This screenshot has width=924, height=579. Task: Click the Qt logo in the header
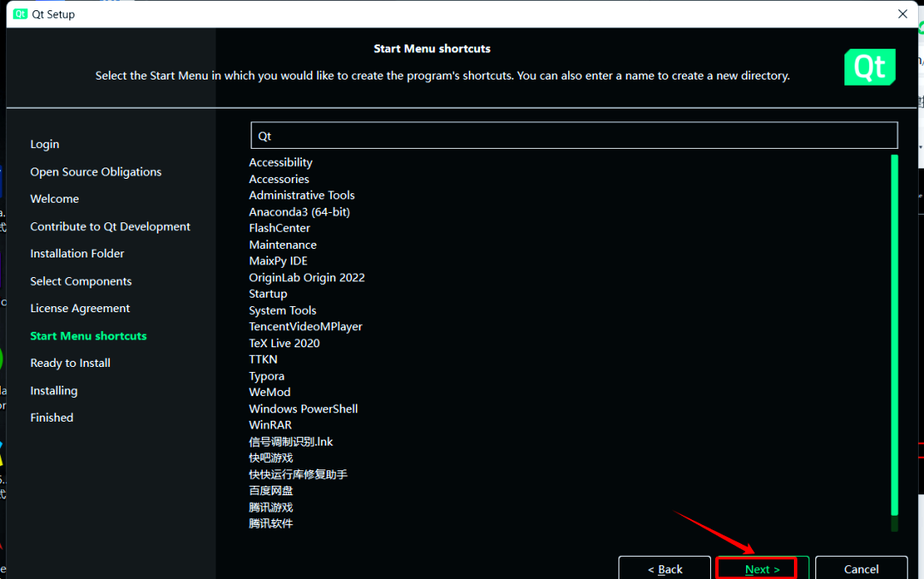[x=869, y=66]
